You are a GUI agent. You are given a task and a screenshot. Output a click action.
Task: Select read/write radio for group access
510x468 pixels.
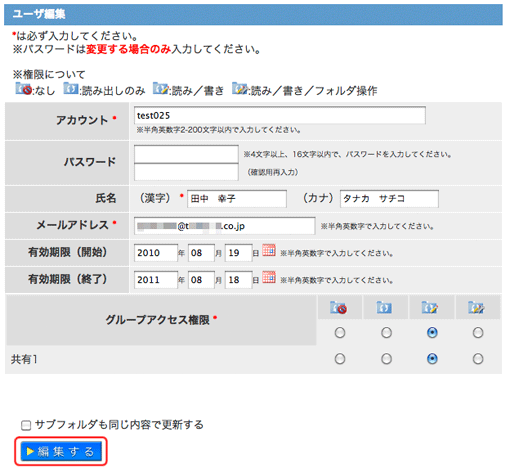click(432, 332)
